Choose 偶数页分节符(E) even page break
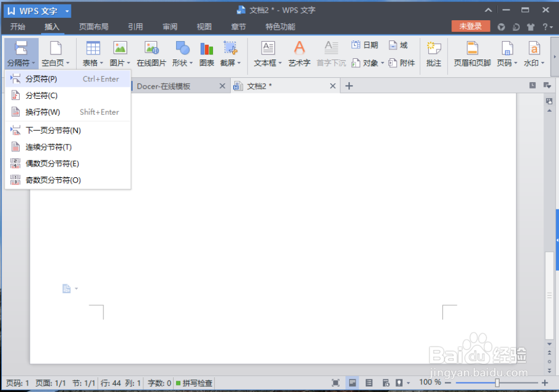 68,164
